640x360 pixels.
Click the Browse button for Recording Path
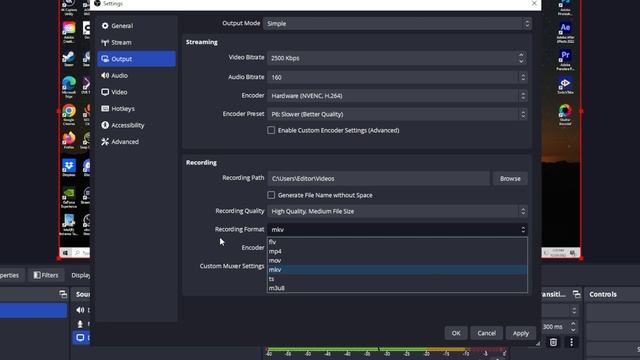pyautogui.click(x=510, y=179)
